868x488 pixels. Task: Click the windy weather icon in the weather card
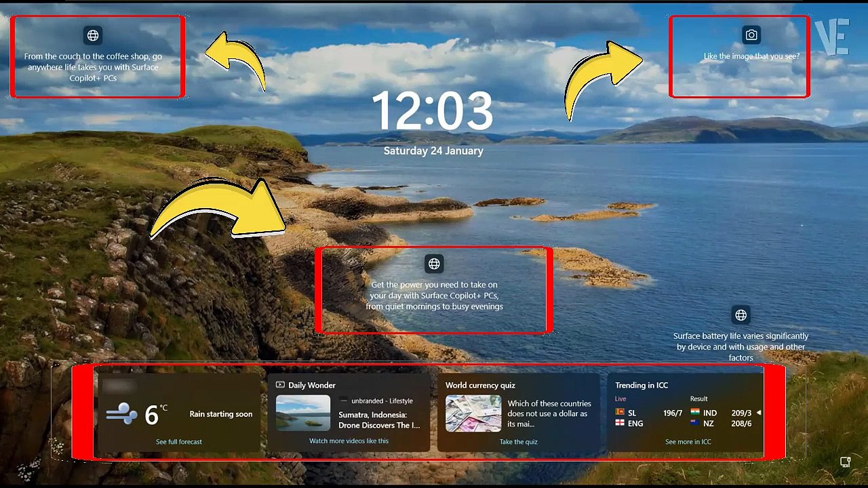point(121,413)
